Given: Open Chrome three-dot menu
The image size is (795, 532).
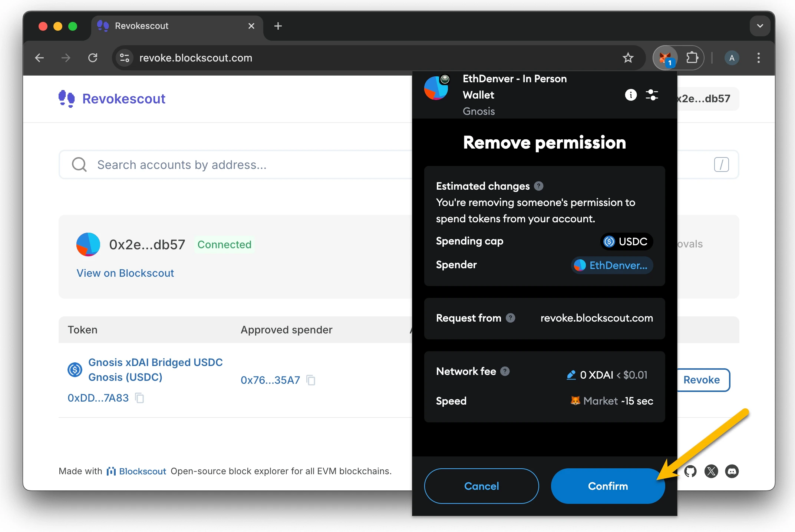Looking at the screenshot, I should click(x=758, y=58).
